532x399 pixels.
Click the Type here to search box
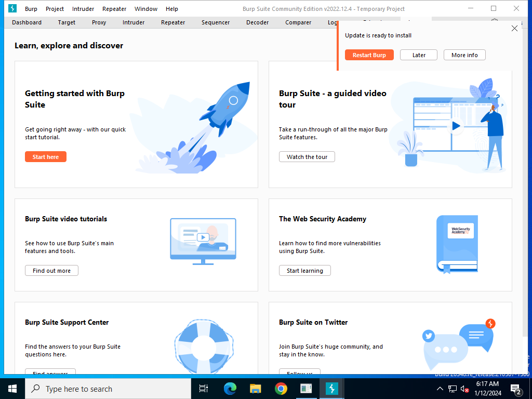[108, 389]
